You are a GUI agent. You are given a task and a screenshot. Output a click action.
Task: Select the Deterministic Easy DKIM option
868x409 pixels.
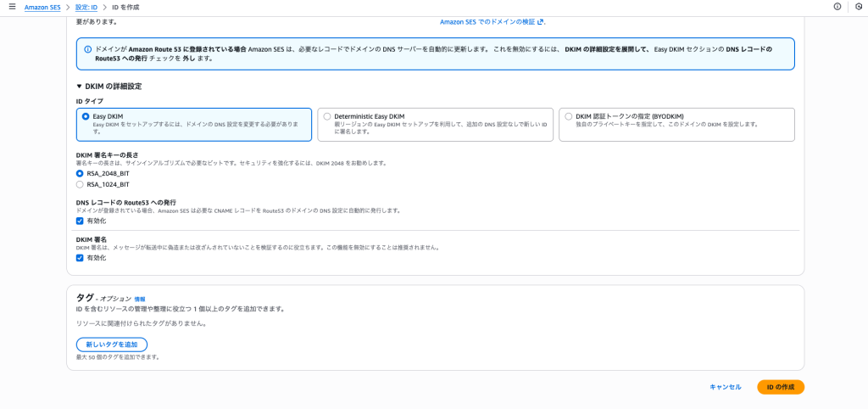click(x=327, y=116)
